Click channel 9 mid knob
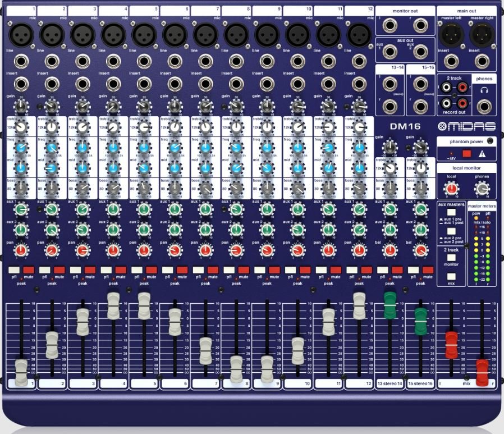The image size is (504, 434). [267, 168]
